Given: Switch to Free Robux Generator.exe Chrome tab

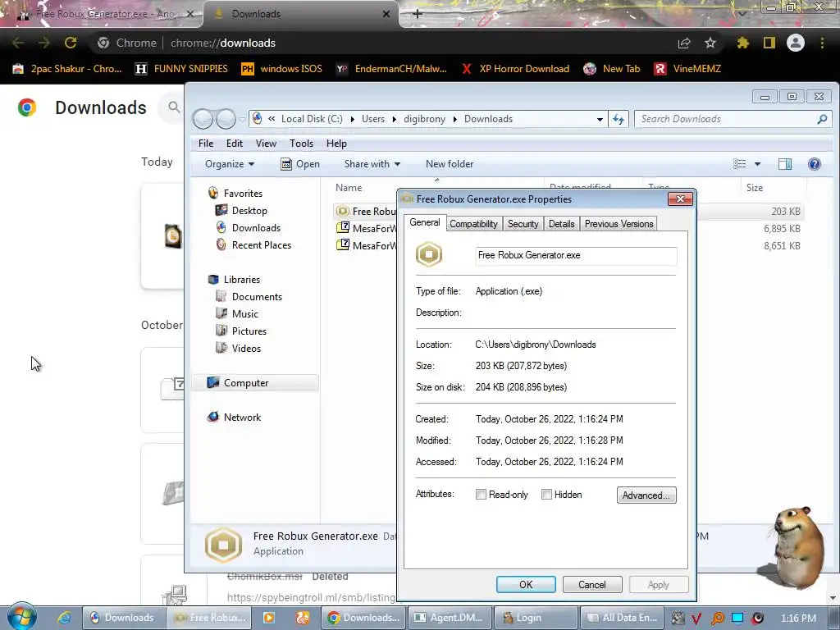Looking at the screenshot, I should click(x=102, y=14).
